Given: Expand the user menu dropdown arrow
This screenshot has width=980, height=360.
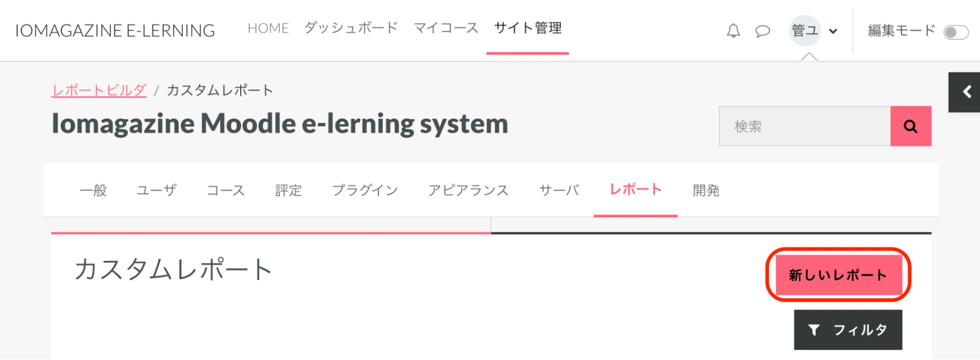Looking at the screenshot, I should tap(833, 31).
